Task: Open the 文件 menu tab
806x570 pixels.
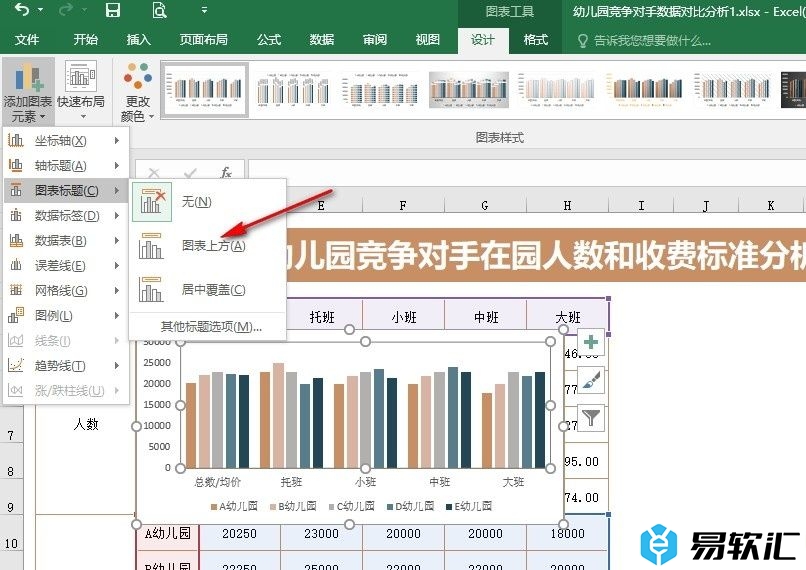Action: [x=27, y=40]
